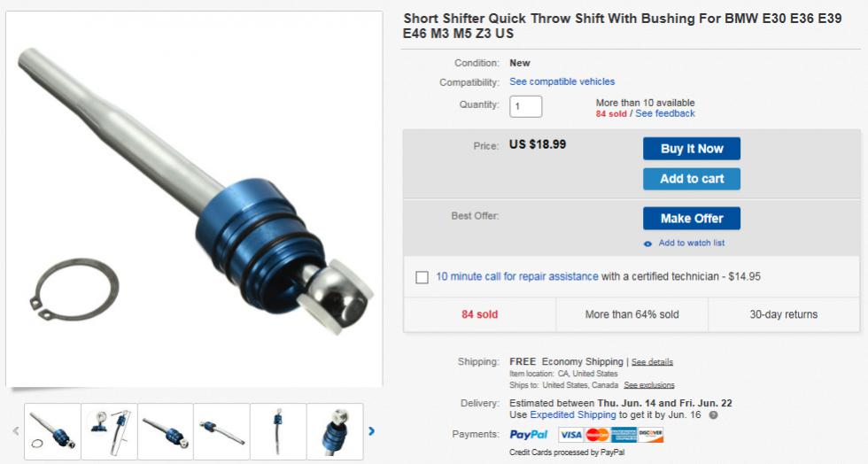
Task: Select the first shifter thumbnail with ring
Action: 52,431
